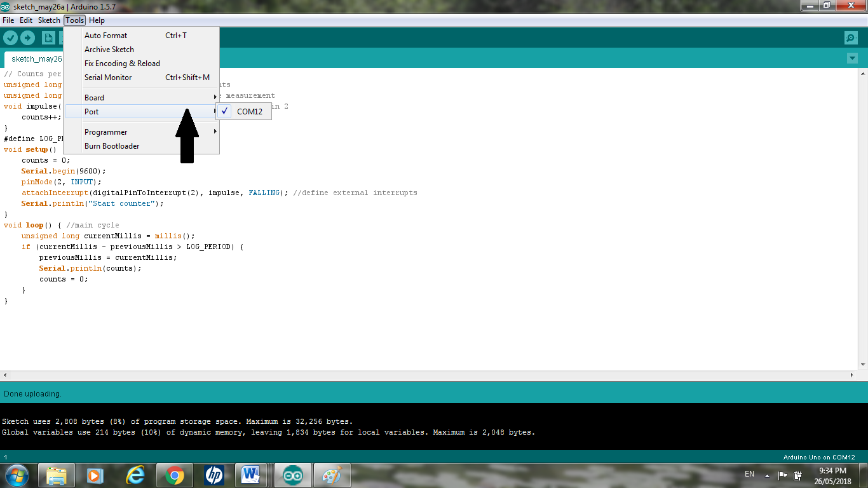
Task: Expand the Board submenu
Action: point(142,97)
